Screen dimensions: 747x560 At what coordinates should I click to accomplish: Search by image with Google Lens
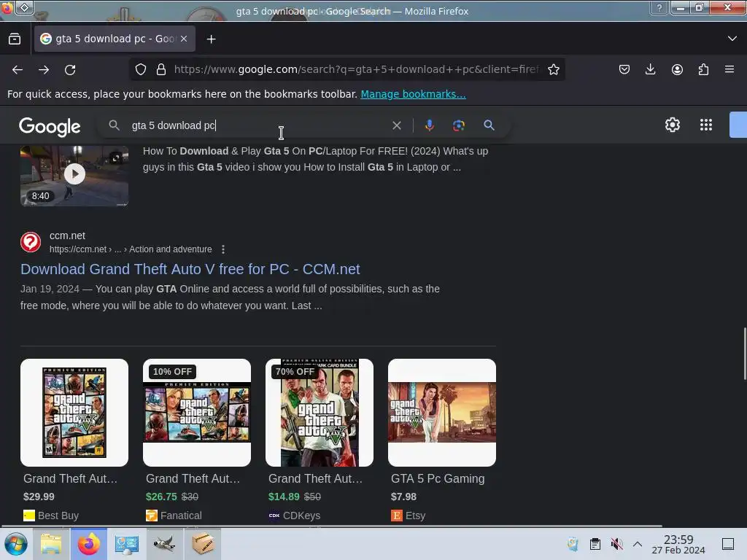click(458, 125)
